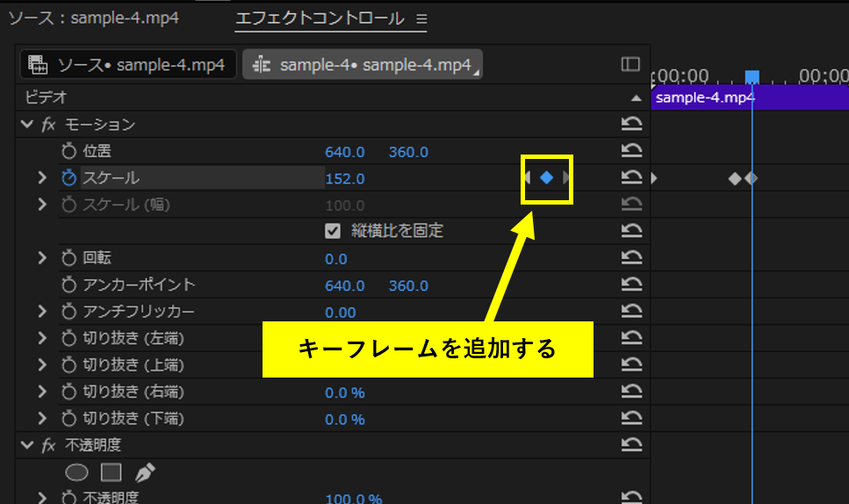849x504 pixels.
Task: Switch to エフェクトコントロール tab
Action: click(x=320, y=18)
